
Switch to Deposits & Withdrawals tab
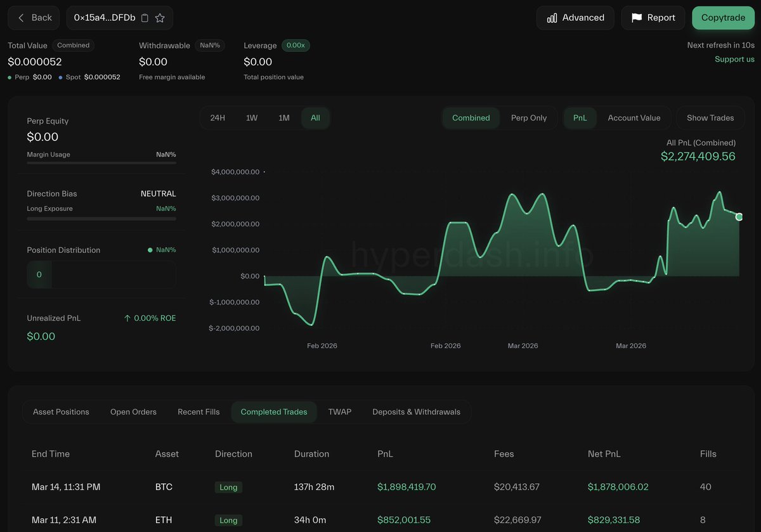(416, 412)
